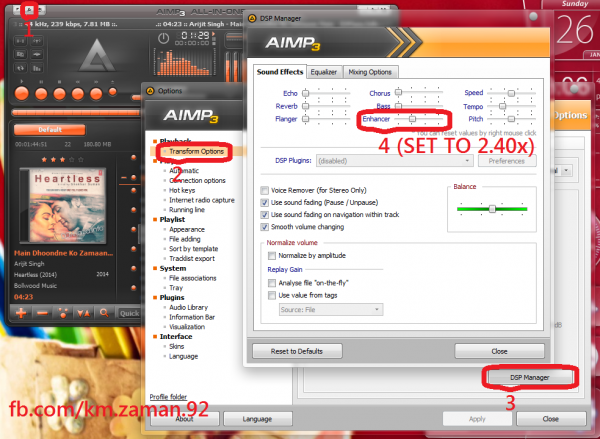Click the minus icon to remove playlist entries
This screenshot has height=439, width=600.
click(42, 313)
